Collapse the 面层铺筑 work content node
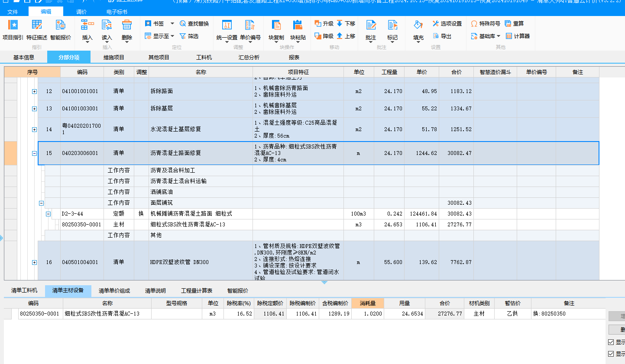Viewport: 625px width, 364px height. click(41, 203)
